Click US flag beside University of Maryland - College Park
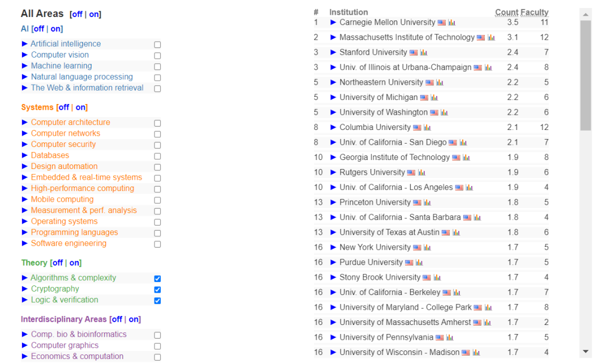This screenshot has height=364, width=611. point(477,307)
